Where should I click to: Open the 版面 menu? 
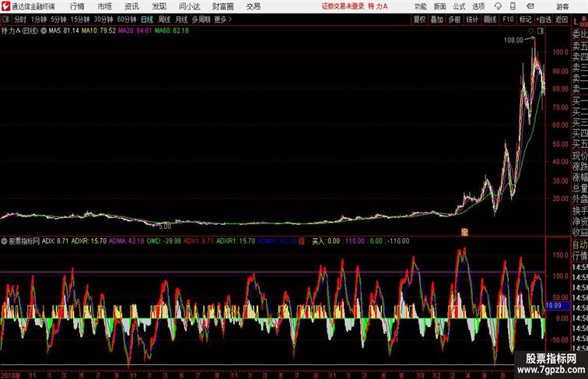coord(440,6)
